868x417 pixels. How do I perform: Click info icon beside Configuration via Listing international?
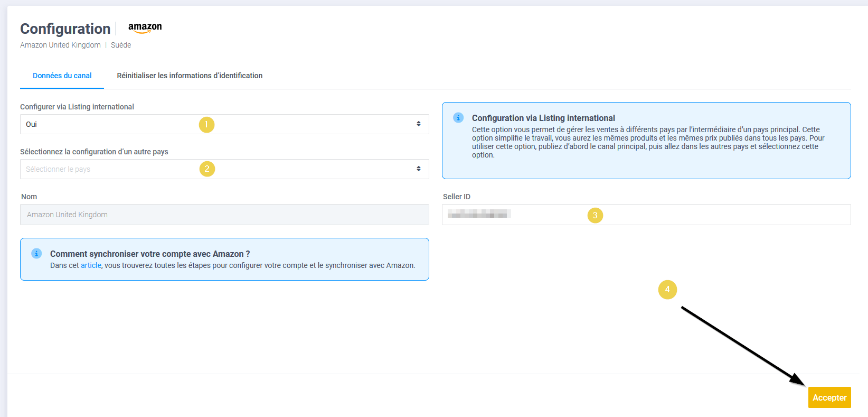pos(458,117)
